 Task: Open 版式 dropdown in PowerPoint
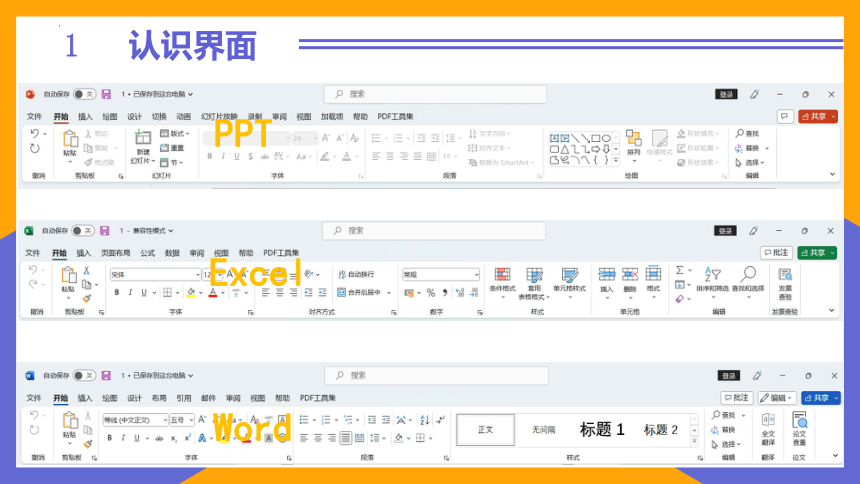[175, 133]
